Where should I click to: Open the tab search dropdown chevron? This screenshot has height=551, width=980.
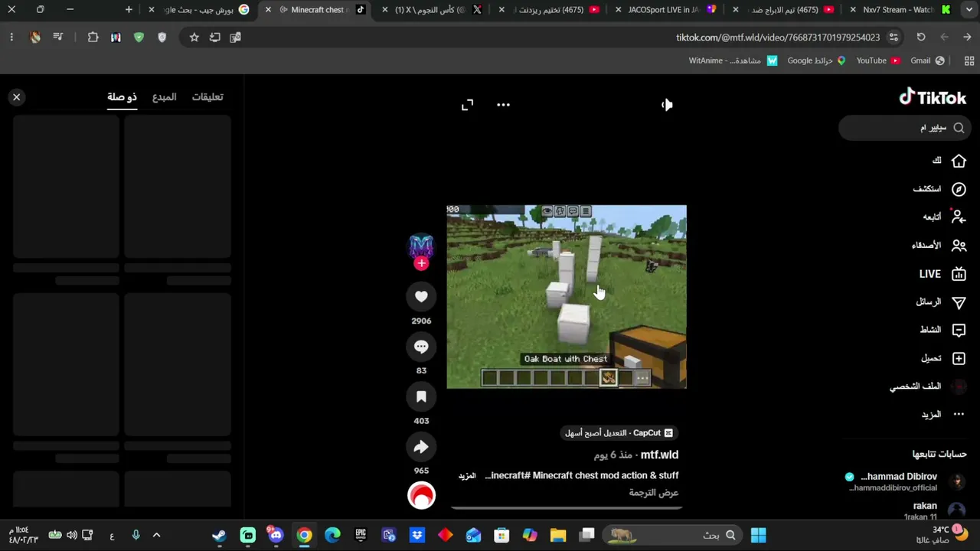(x=968, y=10)
